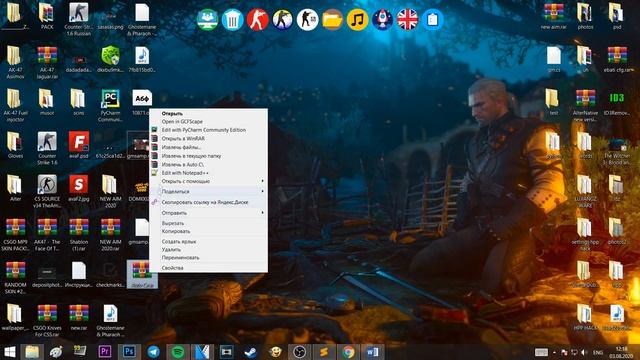Open Google Chrome from the taskbar
This screenshot has width=640, height=360.
tap(348, 352)
